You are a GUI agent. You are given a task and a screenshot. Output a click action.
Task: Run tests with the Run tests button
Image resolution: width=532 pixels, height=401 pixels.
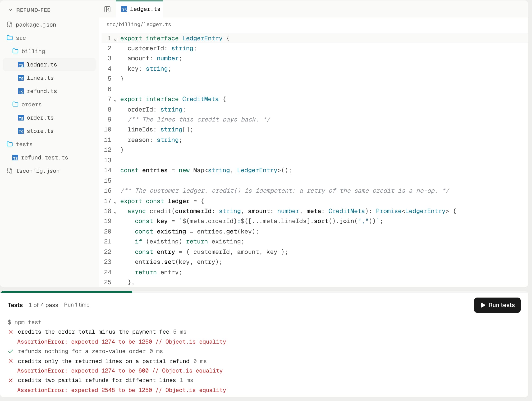pos(497,305)
